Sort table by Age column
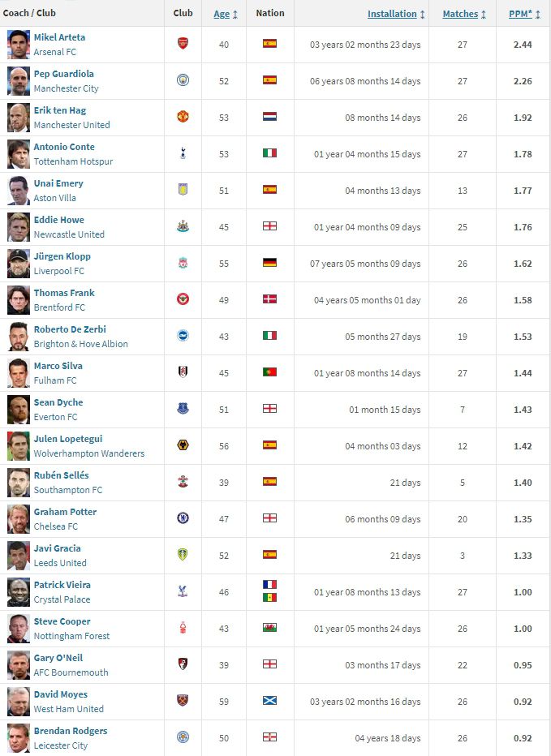Viewport: 551px width, 756px height. click(222, 14)
